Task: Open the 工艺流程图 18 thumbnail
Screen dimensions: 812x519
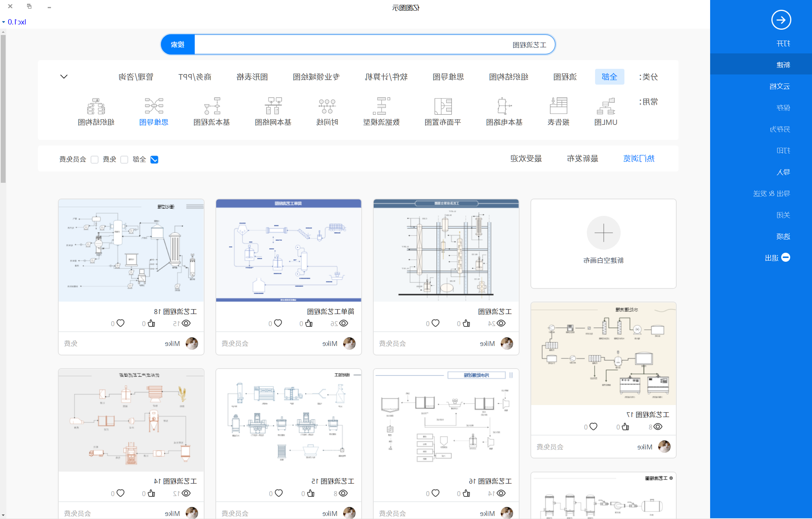Action: pyautogui.click(x=131, y=250)
